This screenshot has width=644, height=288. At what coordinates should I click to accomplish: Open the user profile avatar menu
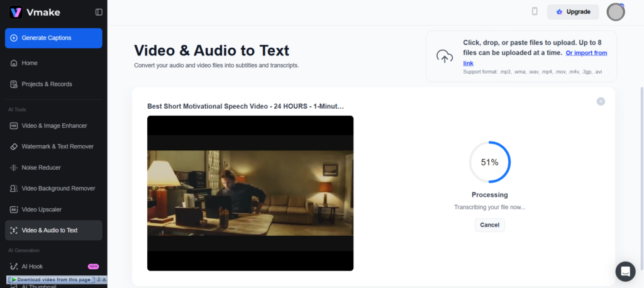pos(615,12)
